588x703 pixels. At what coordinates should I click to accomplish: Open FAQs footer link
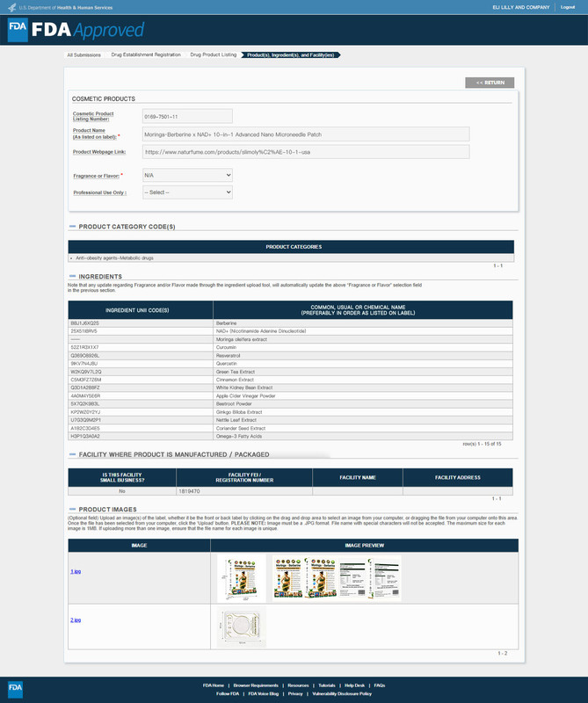click(x=380, y=685)
